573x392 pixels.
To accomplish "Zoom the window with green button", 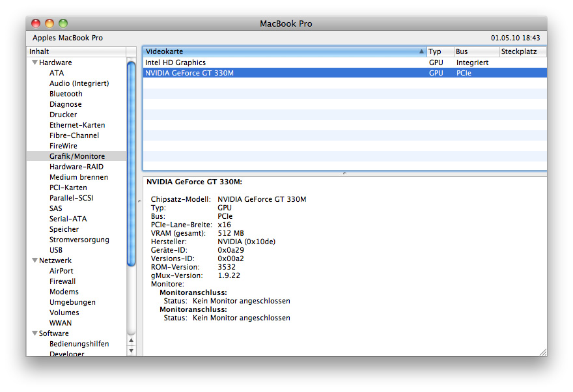I will [x=63, y=23].
